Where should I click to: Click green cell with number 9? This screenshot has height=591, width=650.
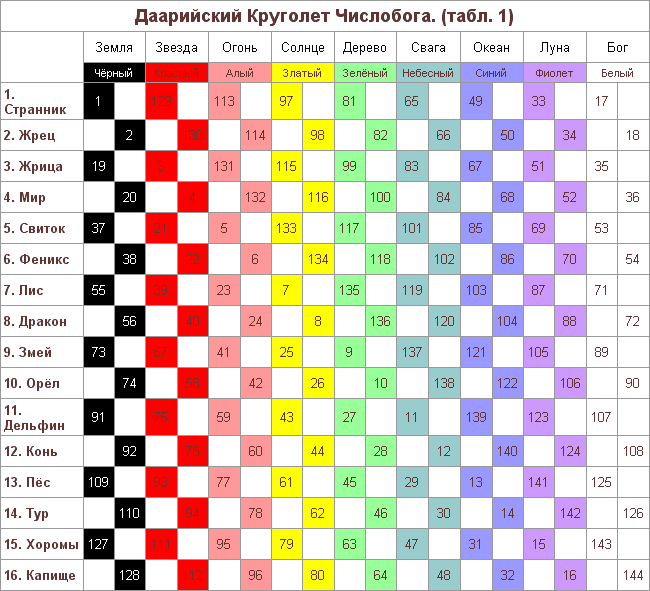[x=350, y=352]
